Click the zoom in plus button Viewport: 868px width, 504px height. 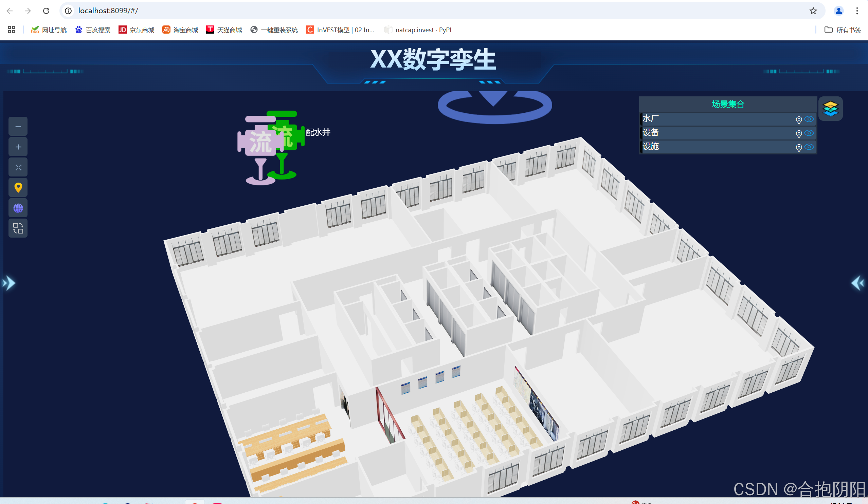click(x=18, y=147)
